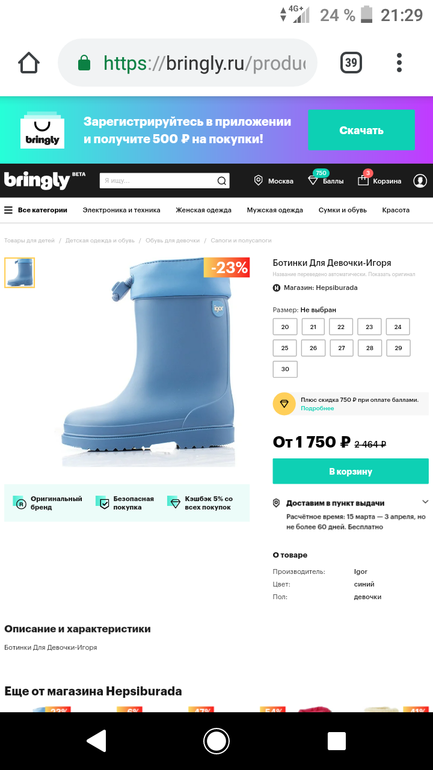Tap the browser home icon
Image resolution: width=433 pixels, height=770 pixels.
coord(28,63)
